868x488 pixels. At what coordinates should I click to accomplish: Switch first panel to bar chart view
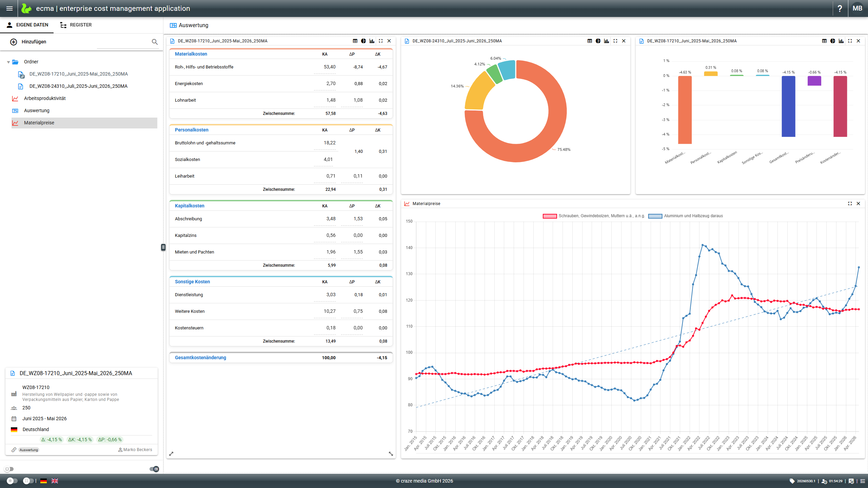(372, 41)
